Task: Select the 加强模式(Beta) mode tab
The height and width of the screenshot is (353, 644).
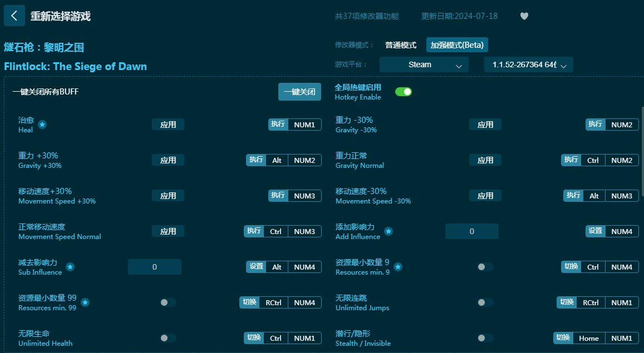Action: 457,45
